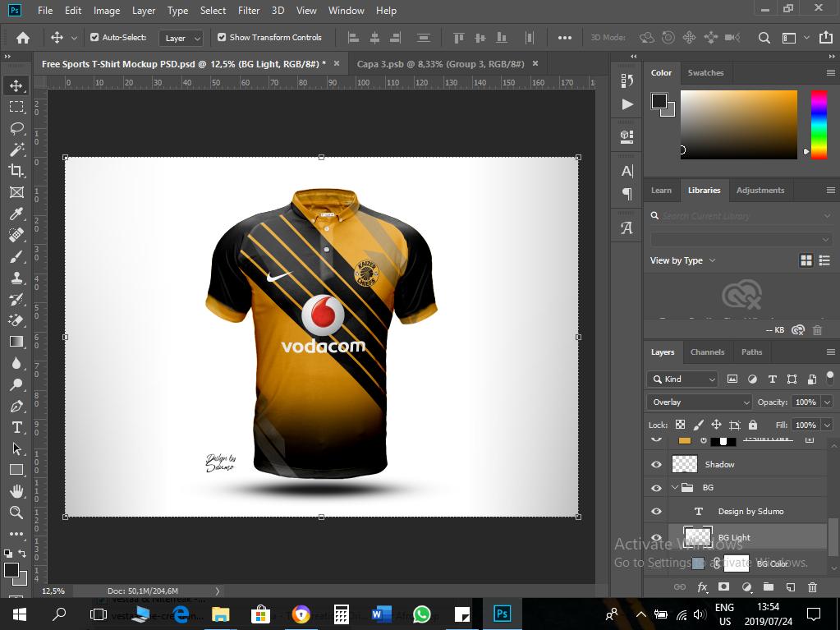Select the History Brush tool
The image size is (840, 630).
point(16,299)
